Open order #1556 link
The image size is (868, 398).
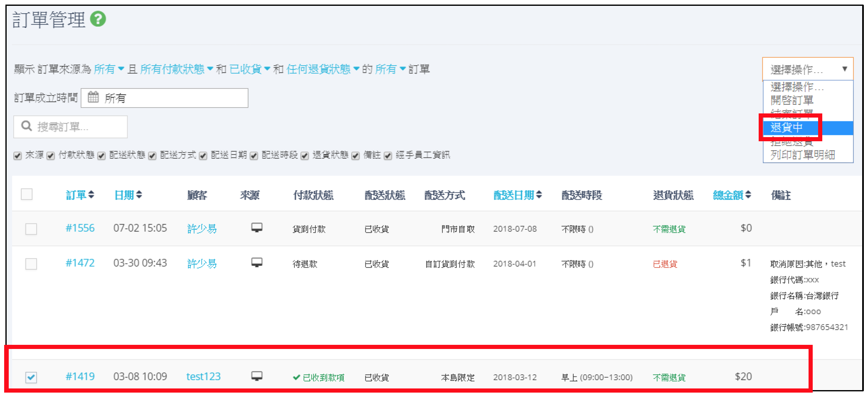[x=80, y=228]
